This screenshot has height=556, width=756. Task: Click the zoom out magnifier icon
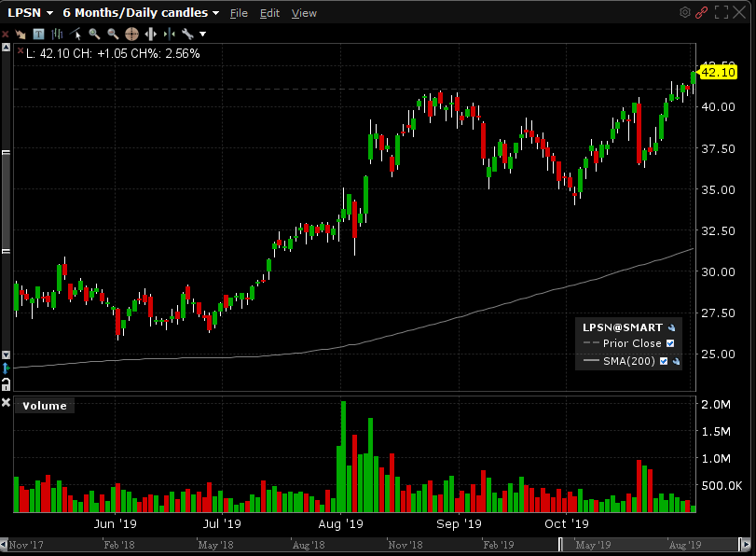pos(113,34)
